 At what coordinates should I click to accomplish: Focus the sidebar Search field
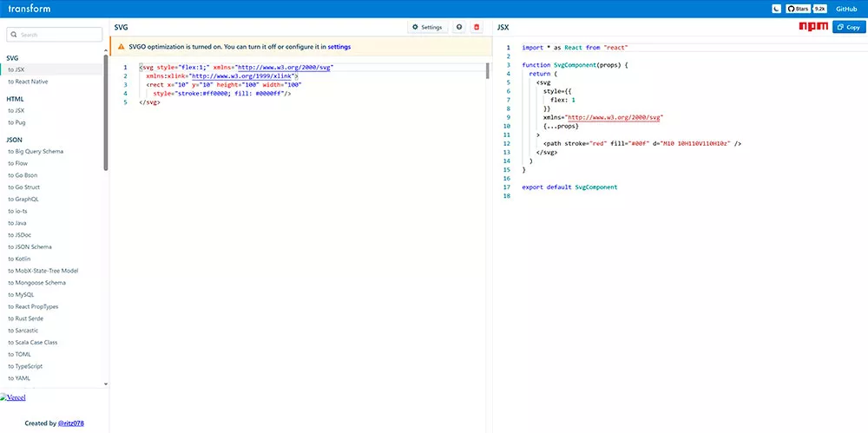coord(54,35)
